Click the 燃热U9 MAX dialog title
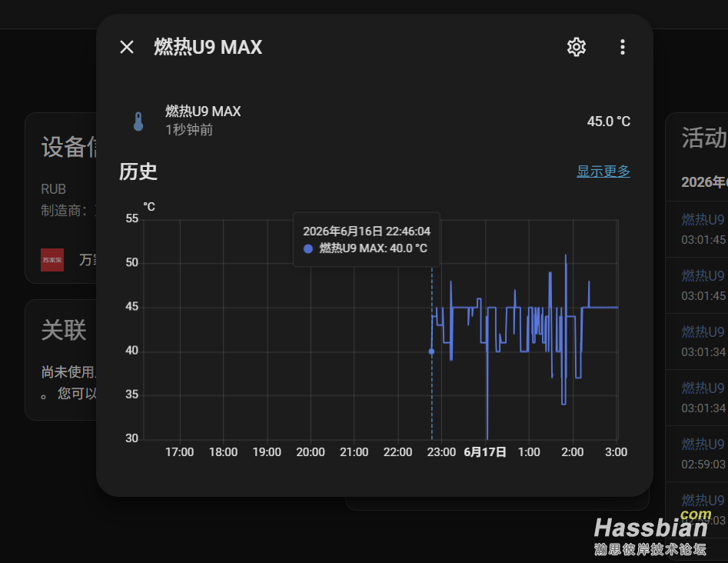This screenshot has height=563, width=728. coord(208,47)
